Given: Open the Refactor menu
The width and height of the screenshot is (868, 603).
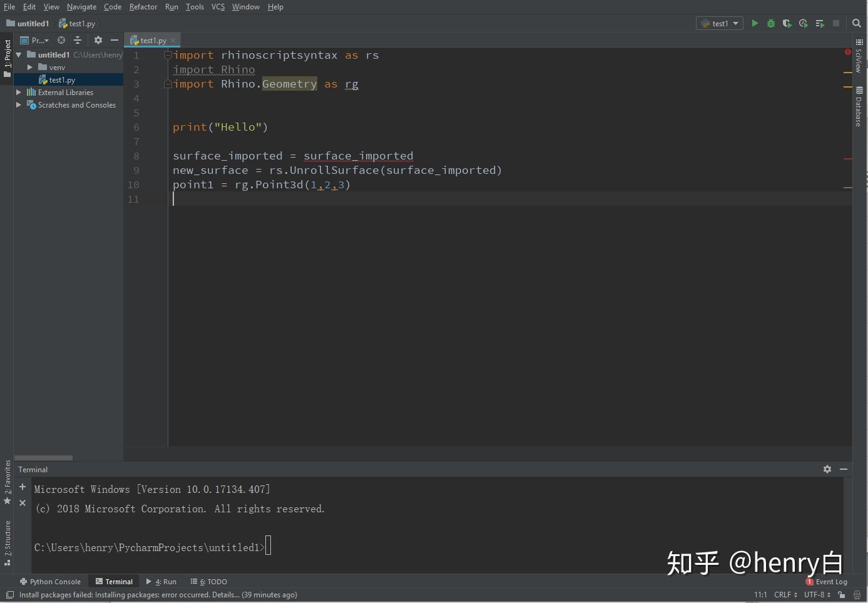Looking at the screenshot, I should pos(143,7).
